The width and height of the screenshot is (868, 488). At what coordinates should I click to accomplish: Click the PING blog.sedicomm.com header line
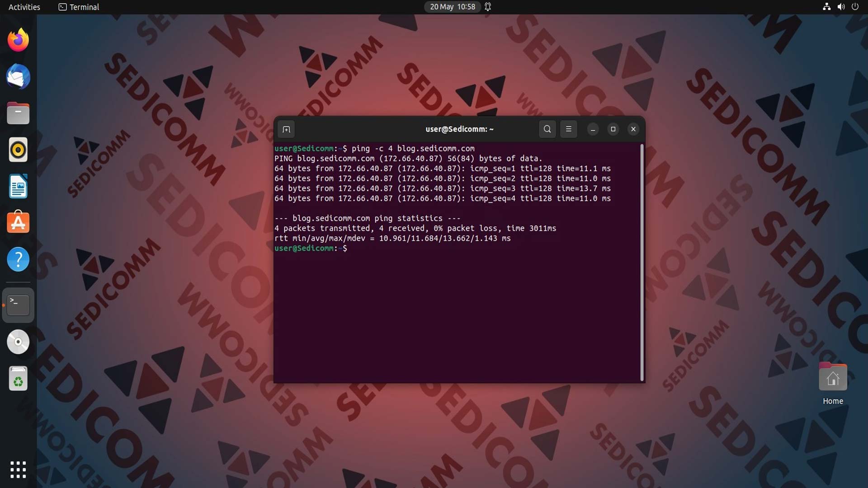408,159
